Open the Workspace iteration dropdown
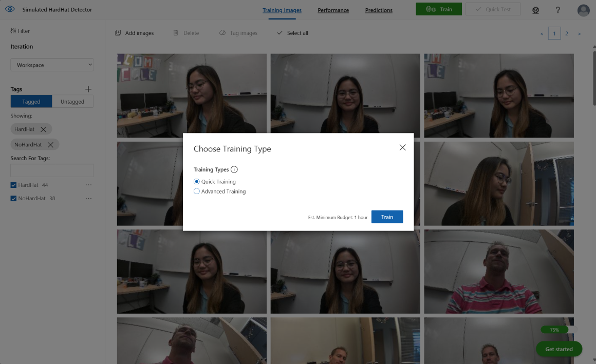This screenshot has height=364, width=596. (52, 65)
